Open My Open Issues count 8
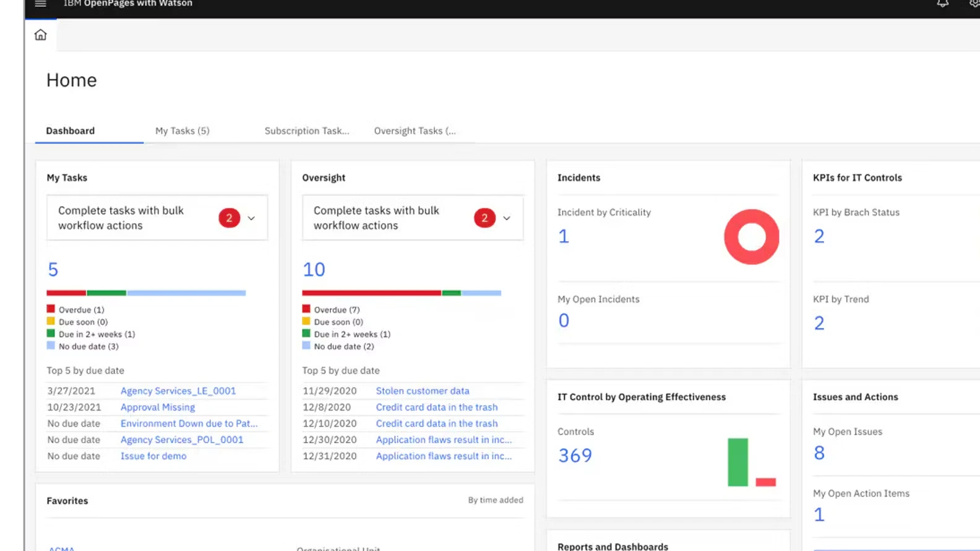The image size is (980, 551). pos(819,453)
